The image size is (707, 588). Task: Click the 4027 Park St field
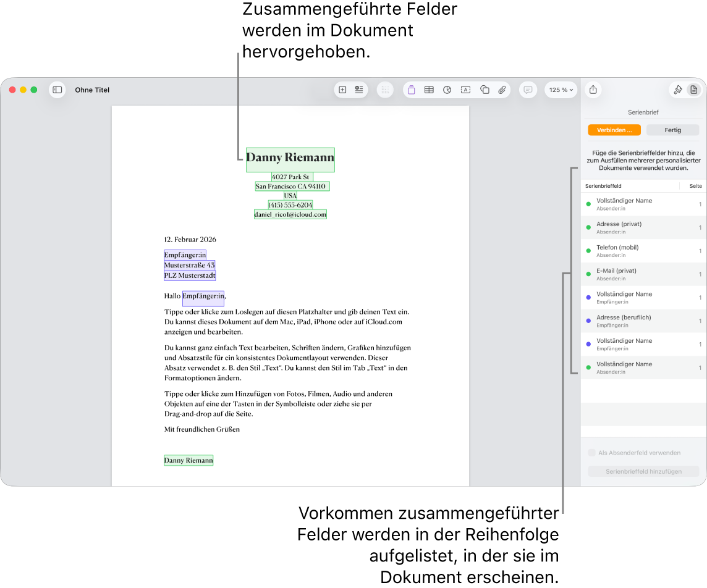pos(292,177)
